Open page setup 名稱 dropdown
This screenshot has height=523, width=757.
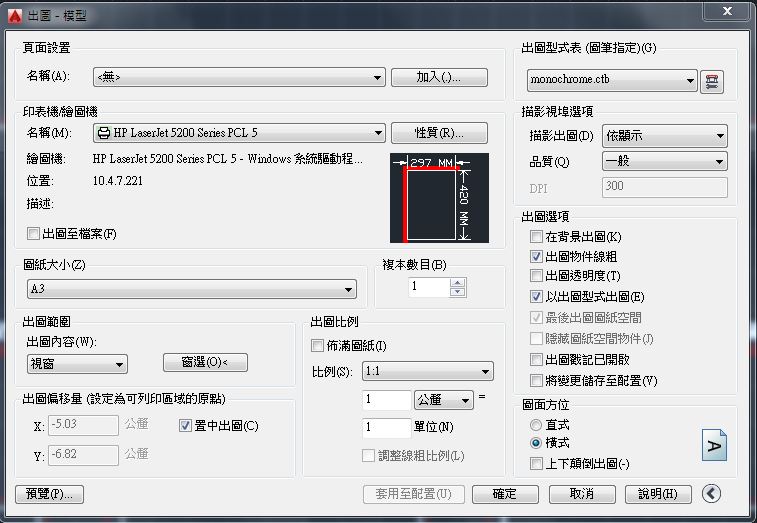point(239,77)
